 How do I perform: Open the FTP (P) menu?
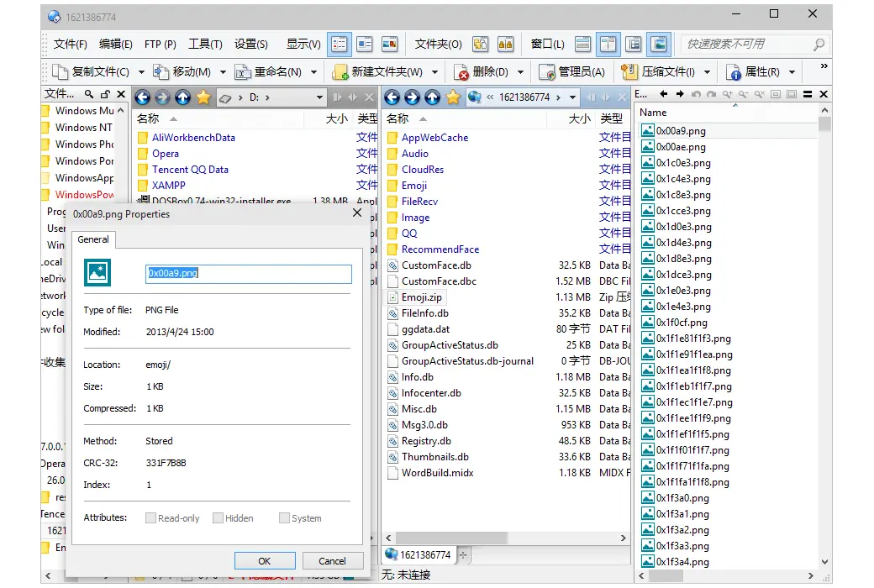(x=161, y=44)
